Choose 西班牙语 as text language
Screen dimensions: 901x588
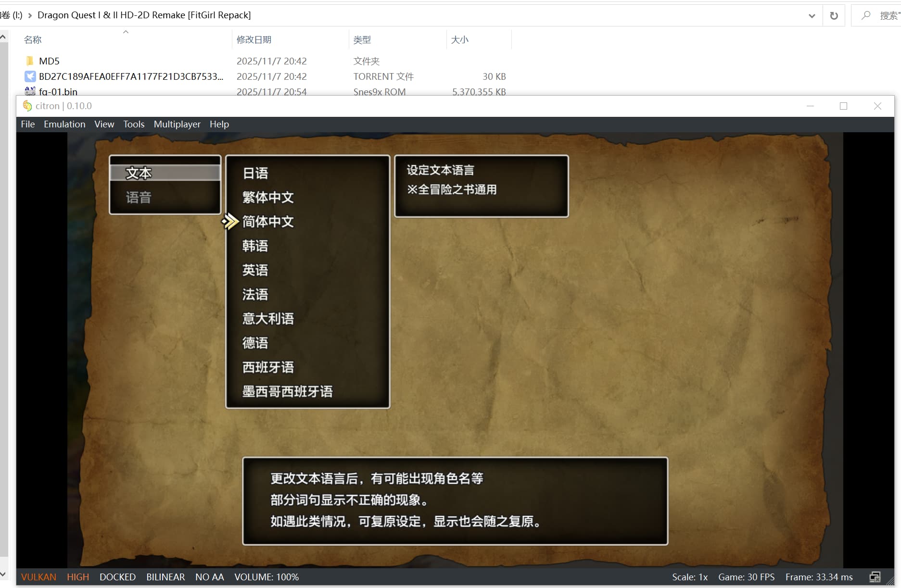point(268,367)
